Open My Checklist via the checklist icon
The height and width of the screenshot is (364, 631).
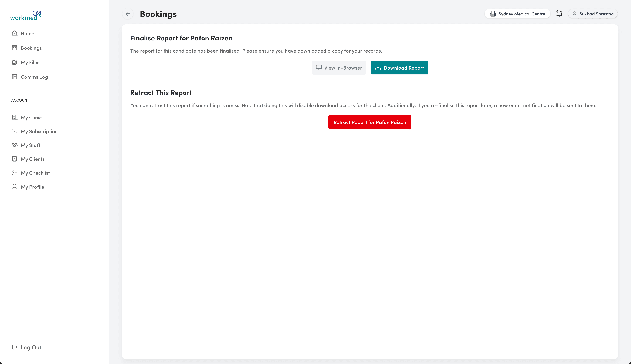pyautogui.click(x=15, y=173)
